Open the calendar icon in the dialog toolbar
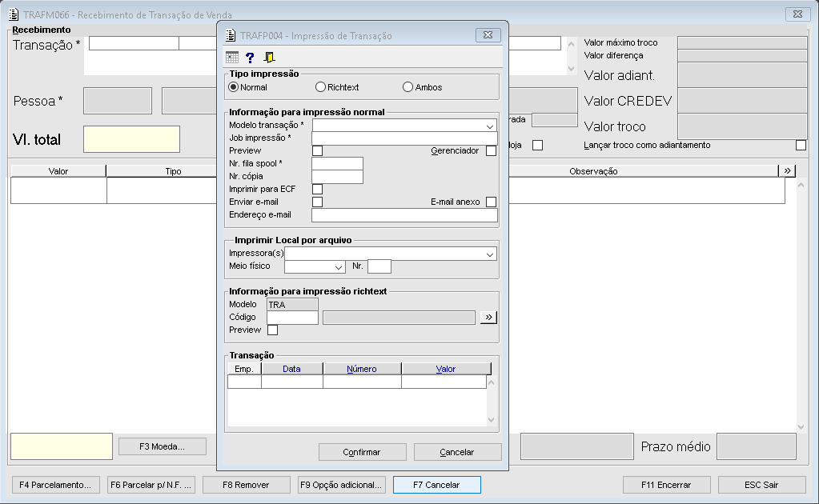 [x=232, y=58]
